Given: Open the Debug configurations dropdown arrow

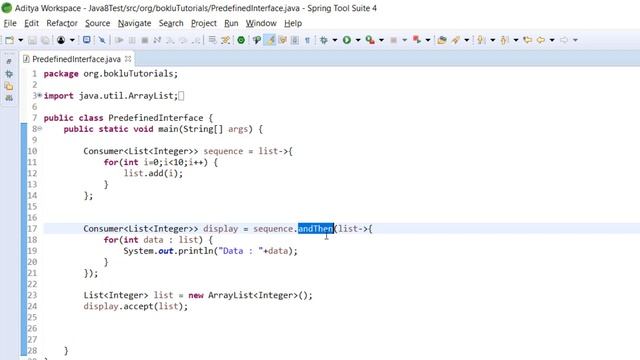Looking at the screenshot, I should [x=335, y=40].
